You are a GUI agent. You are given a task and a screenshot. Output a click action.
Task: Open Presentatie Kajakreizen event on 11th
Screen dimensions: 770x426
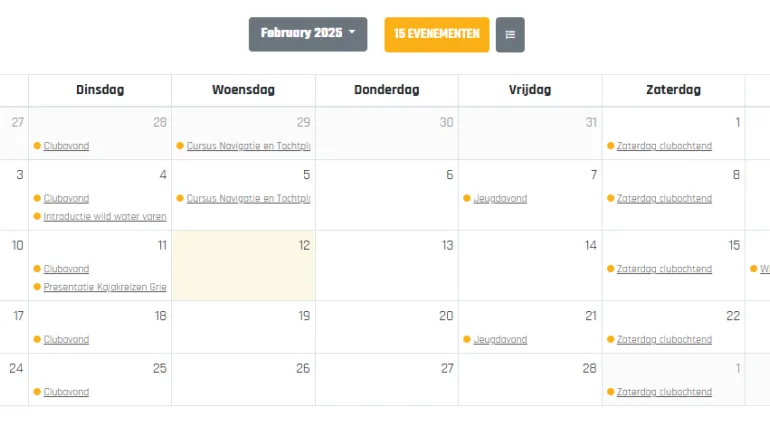coord(105,287)
